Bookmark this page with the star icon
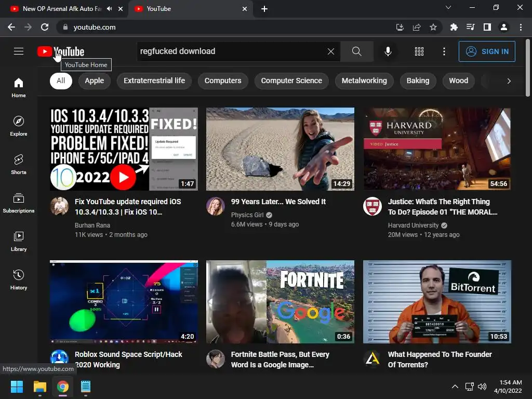The image size is (532, 399). [x=433, y=27]
